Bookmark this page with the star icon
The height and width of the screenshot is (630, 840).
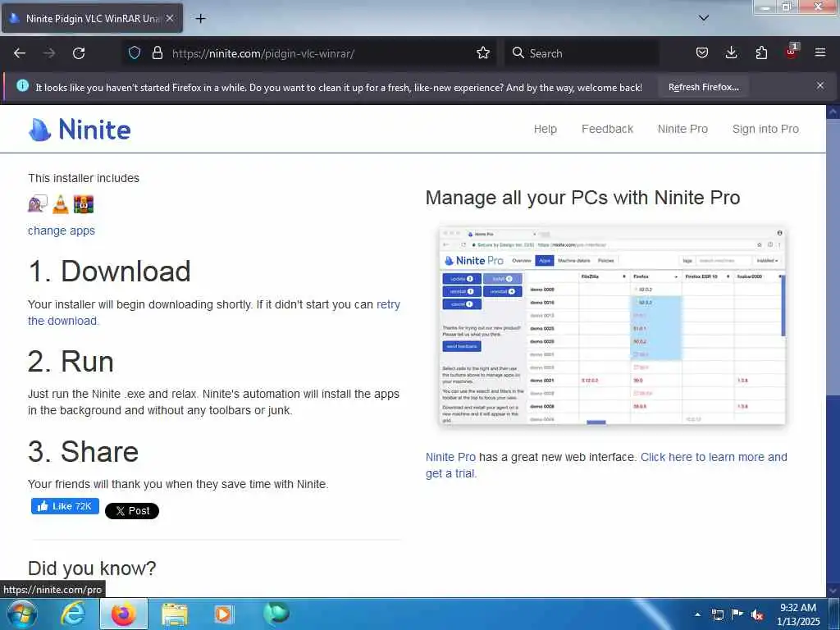483,52
